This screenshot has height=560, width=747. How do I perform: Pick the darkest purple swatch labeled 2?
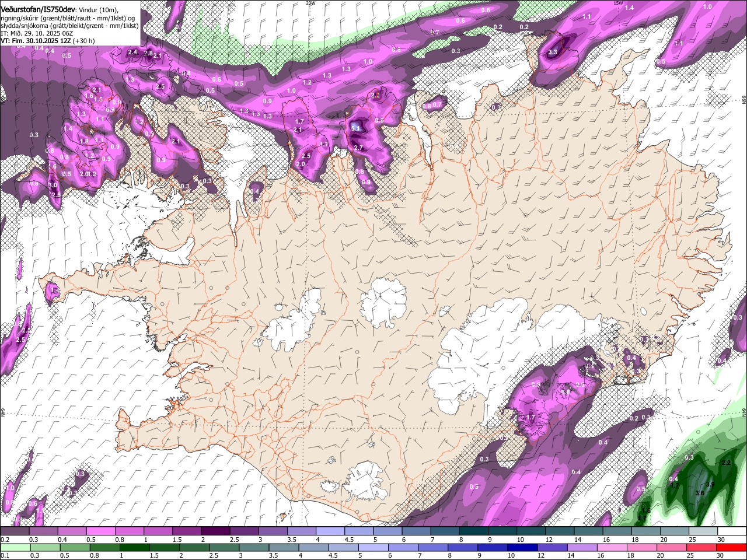pos(215,531)
